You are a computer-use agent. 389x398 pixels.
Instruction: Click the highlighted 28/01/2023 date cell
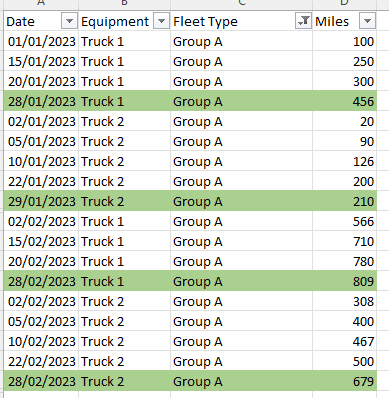[41, 101]
